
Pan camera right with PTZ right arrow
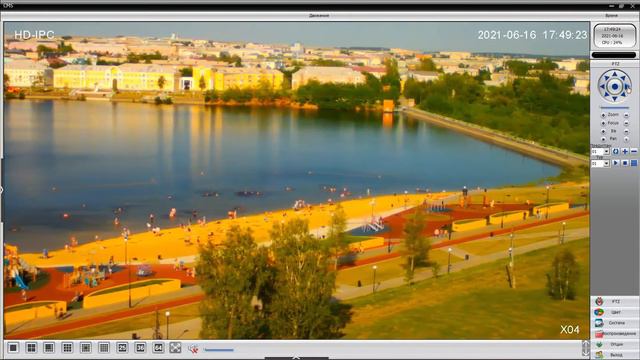tap(627, 86)
